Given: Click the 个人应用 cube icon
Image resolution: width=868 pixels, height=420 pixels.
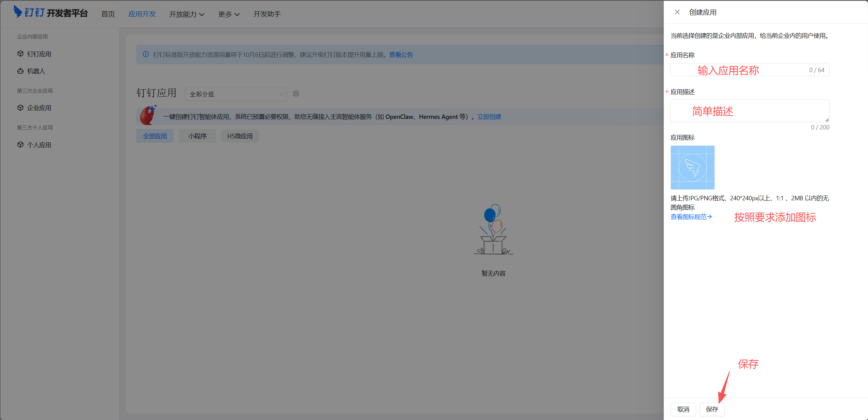Looking at the screenshot, I should point(20,144).
